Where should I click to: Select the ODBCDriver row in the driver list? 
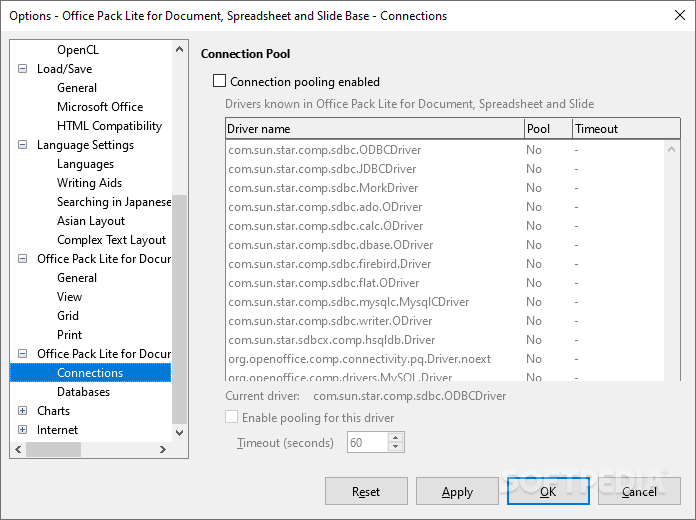click(x=445, y=150)
